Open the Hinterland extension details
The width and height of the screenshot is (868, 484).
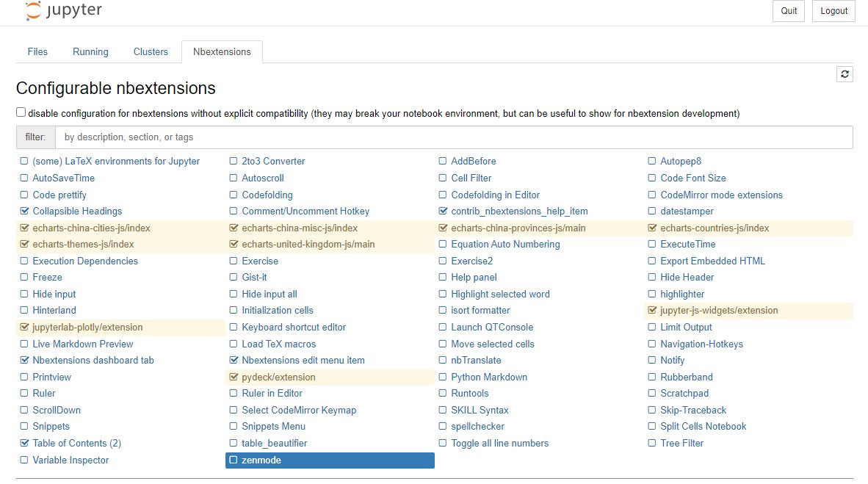click(x=54, y=311)
